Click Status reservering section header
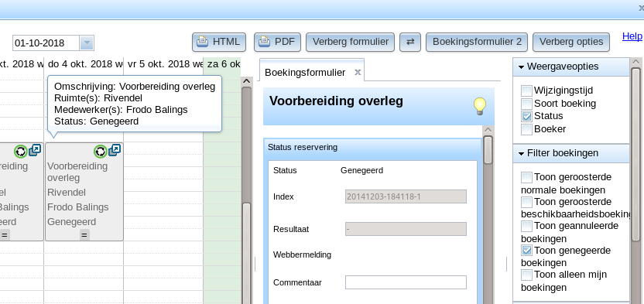The image size is (644, 304). point(372,147)
